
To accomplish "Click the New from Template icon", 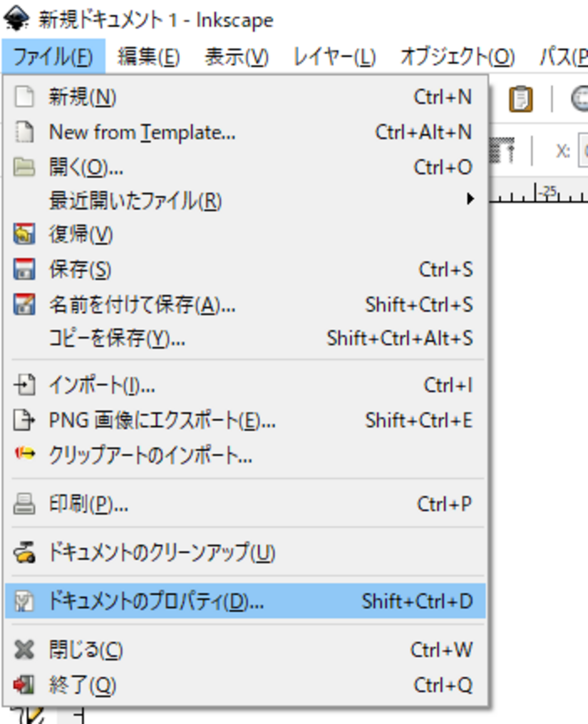I will tap(24, 132).
